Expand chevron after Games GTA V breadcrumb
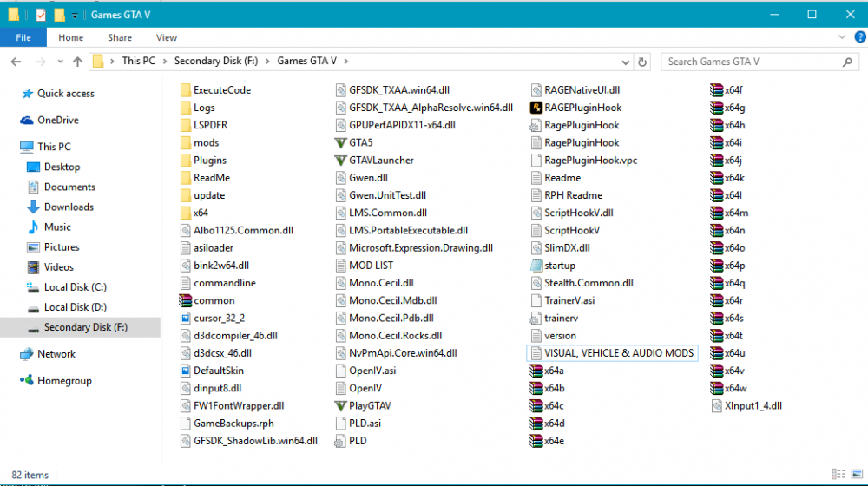 pyautogui.click(x=346, y=62)
